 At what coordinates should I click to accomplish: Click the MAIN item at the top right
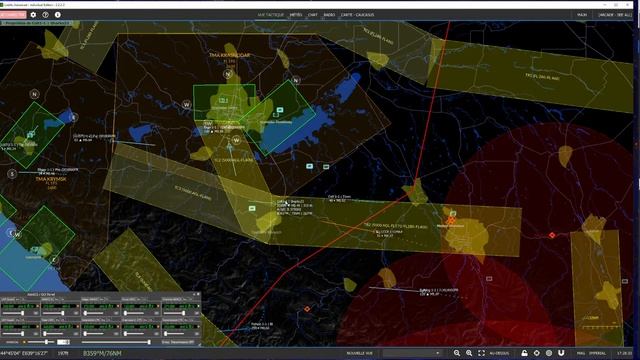[582, 15]
